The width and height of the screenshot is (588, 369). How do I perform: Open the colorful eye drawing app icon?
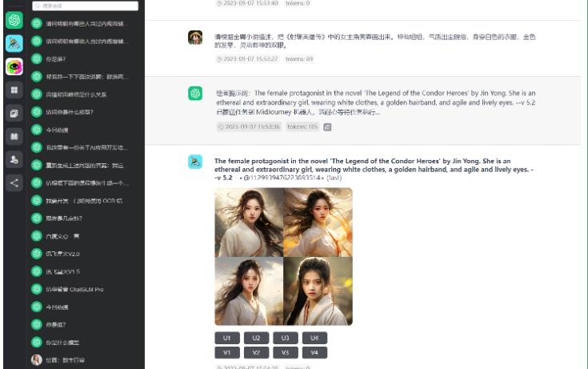pyautogui.click(x=14, y=66)
